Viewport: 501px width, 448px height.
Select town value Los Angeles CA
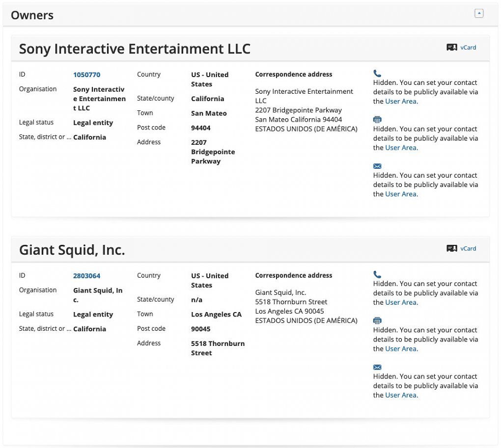coord(216,315)
